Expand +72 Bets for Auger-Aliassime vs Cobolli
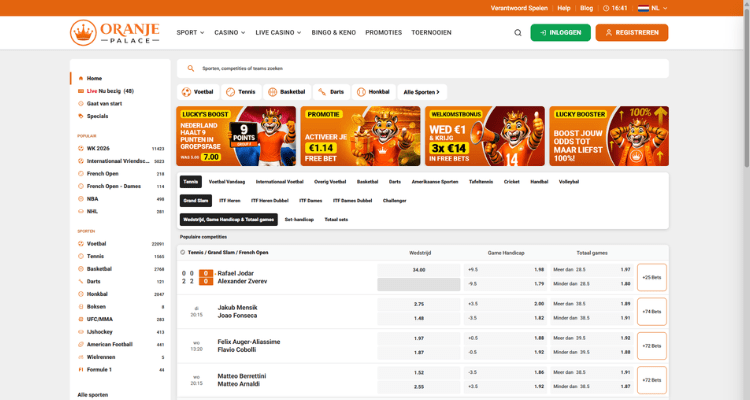The image size is (750, 400). [x=651, y=345]
